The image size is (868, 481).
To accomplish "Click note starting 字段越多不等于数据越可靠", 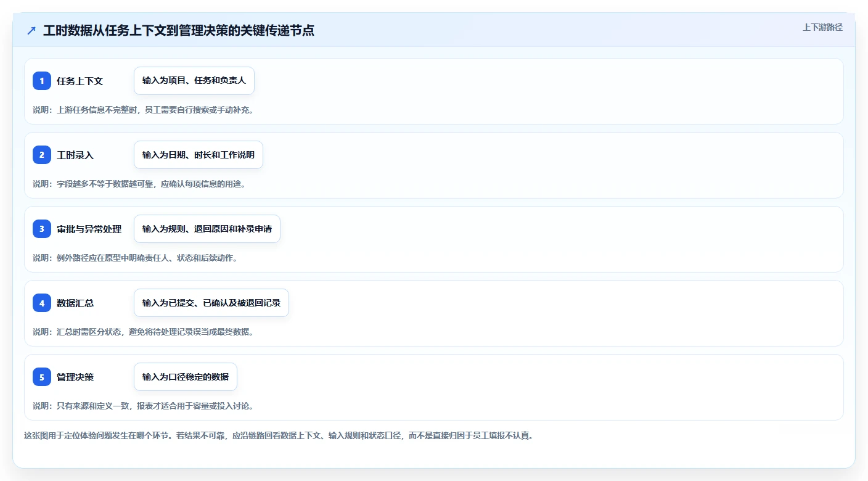I will [x=139, y=184].
